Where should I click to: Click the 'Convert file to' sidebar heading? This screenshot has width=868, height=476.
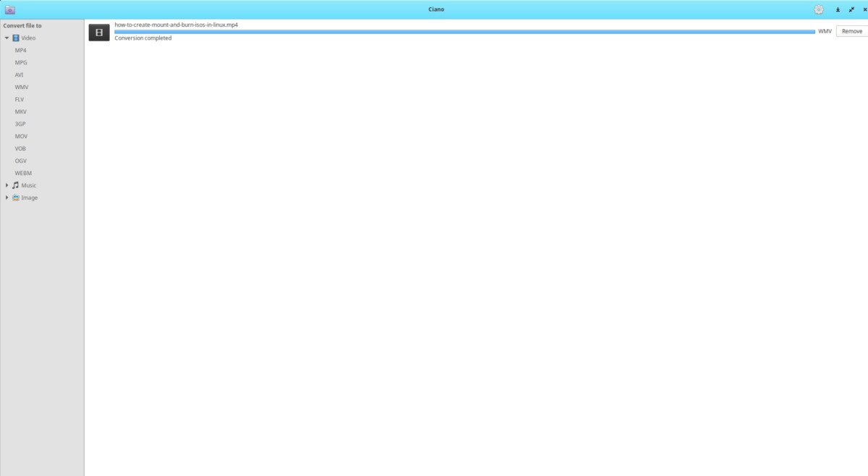(22, 25)
